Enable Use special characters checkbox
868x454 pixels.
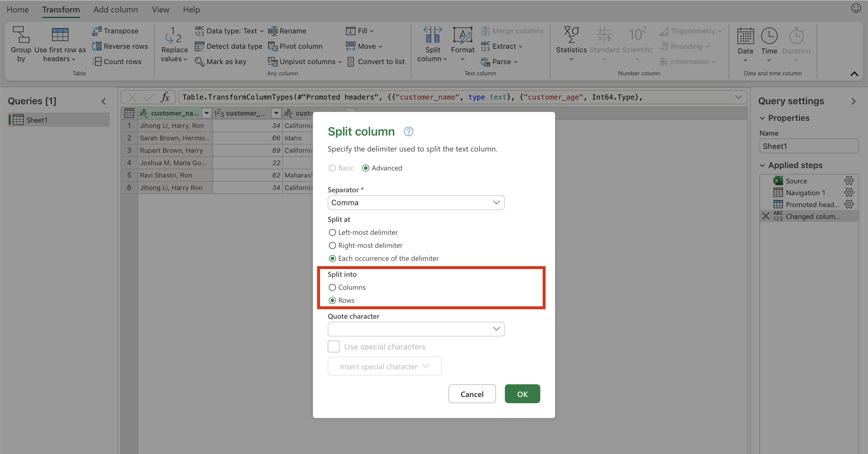(334, 346)
